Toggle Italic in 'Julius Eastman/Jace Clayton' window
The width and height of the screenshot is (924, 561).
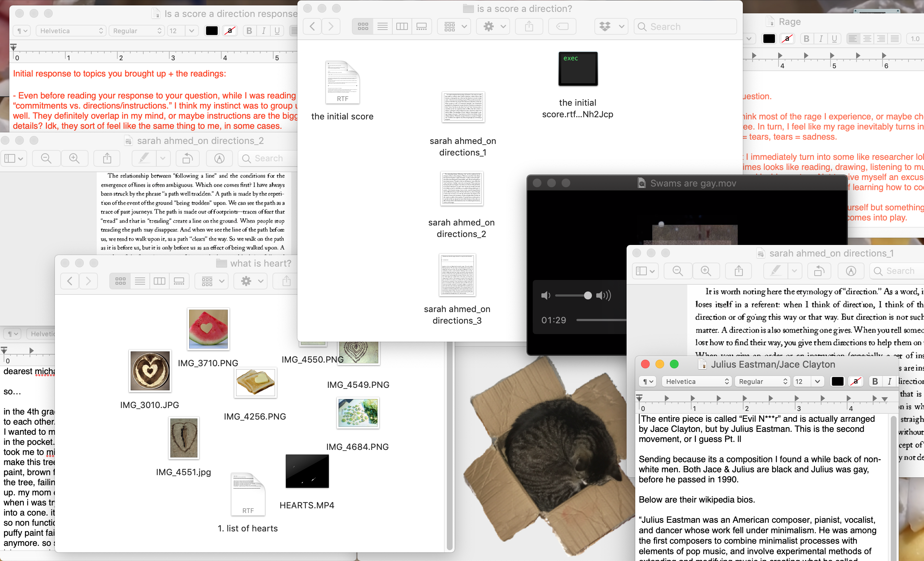tap(889, 381)
